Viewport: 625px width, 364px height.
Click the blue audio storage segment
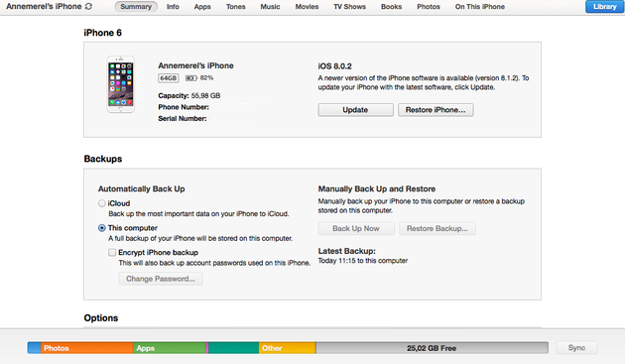coord(35,348)
